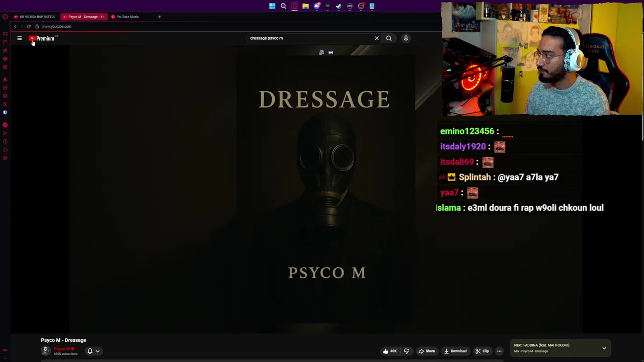Screen dimensions: 644x362
Task: Open File Explorer from taskbar
Action: click(305, 6)
